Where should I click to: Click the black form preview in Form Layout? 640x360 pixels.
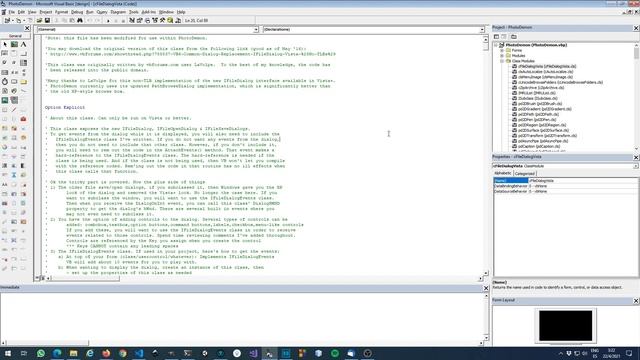(x=565, y=325)
